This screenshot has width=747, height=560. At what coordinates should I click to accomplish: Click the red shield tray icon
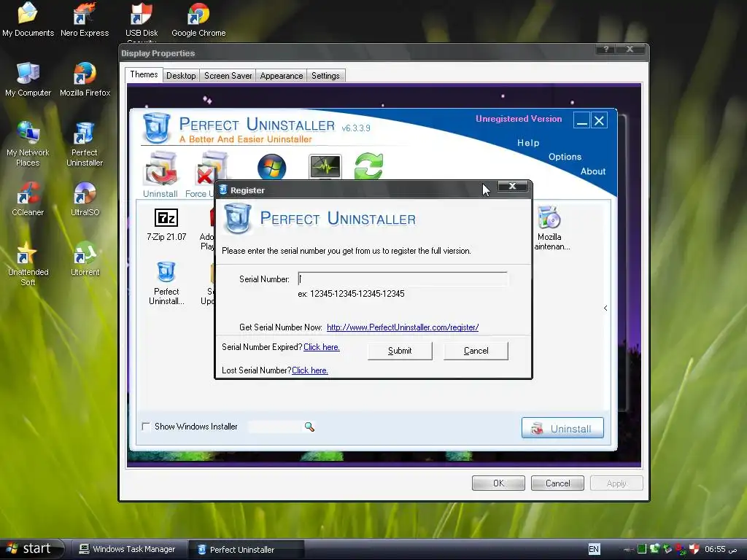[694, 549]
